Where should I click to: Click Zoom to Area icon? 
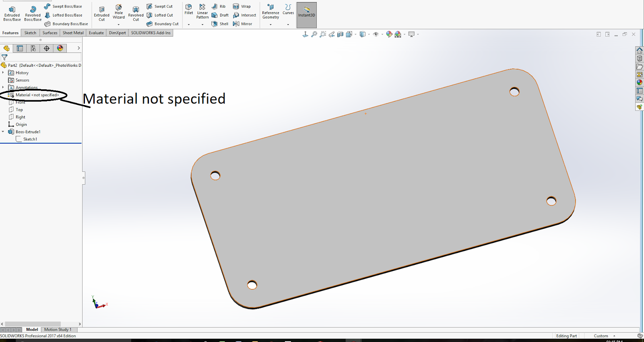323,34
